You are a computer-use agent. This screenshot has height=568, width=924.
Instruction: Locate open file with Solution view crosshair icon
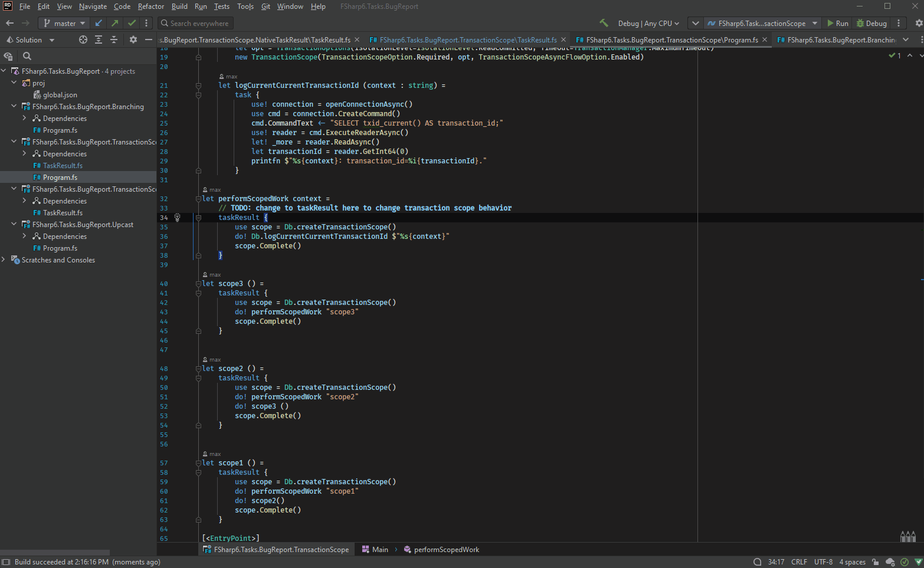[82, 40]
